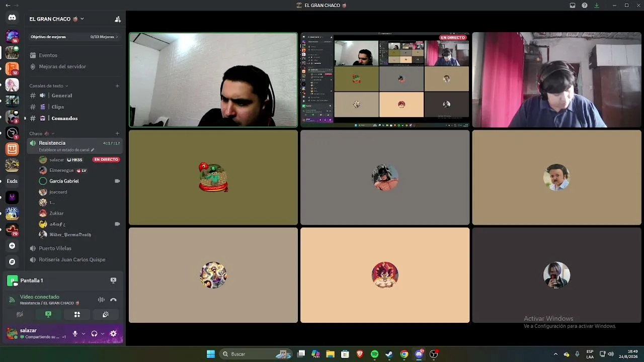The height and width of the screenshot is (362, 644).
Task: Show hidden system tray icons chevron
Action: [x=555, y=354]
